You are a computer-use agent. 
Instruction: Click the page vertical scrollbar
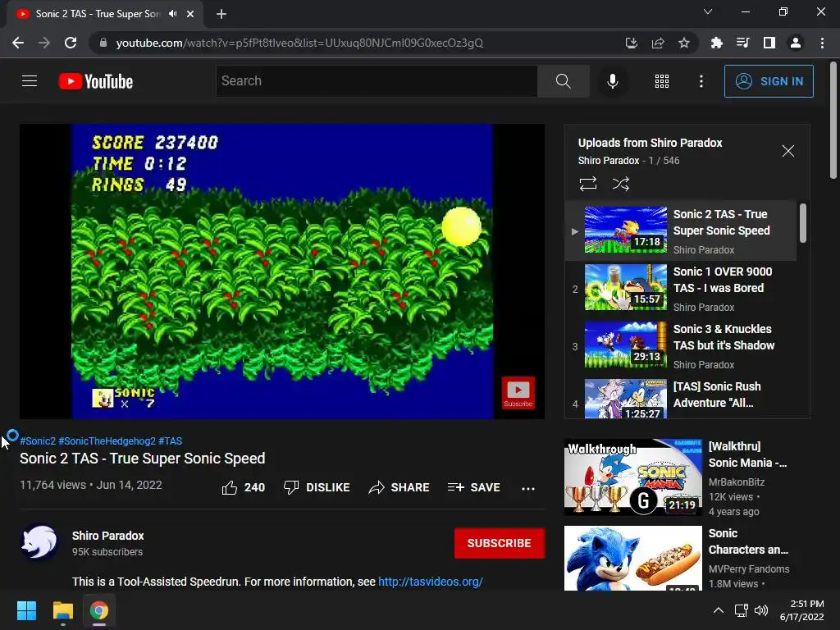(833, 121)
